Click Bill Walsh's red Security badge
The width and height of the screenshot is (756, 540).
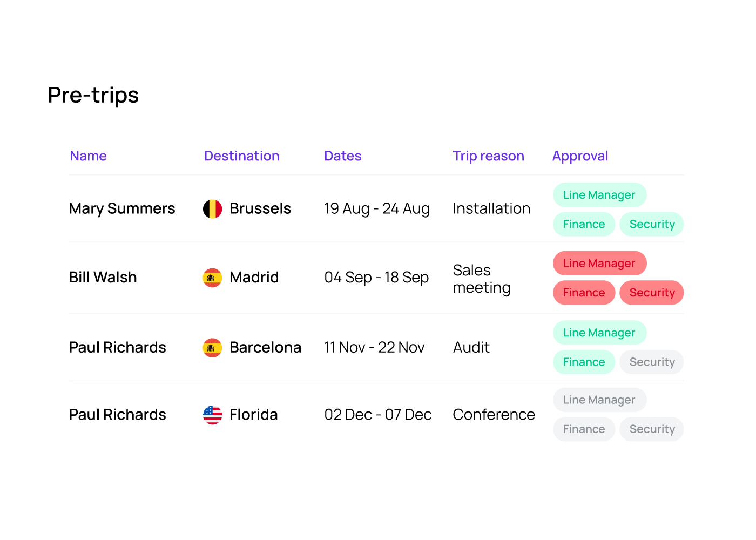[652, 293]
